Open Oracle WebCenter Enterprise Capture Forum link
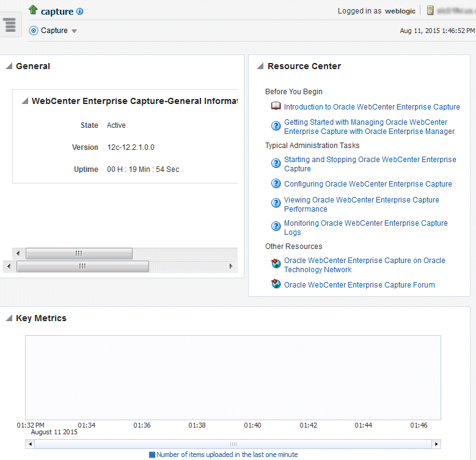Viewport: 476px width, 460px height. point(359,285)
